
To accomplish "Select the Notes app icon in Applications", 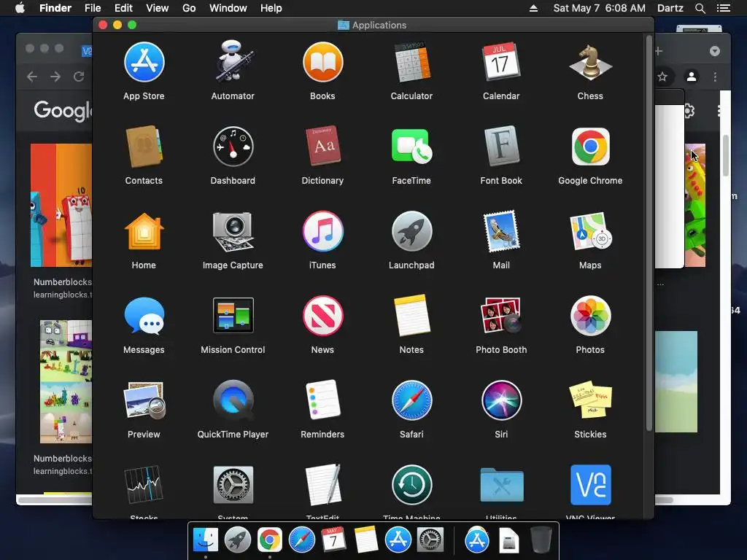I will (x=411, y=315).
